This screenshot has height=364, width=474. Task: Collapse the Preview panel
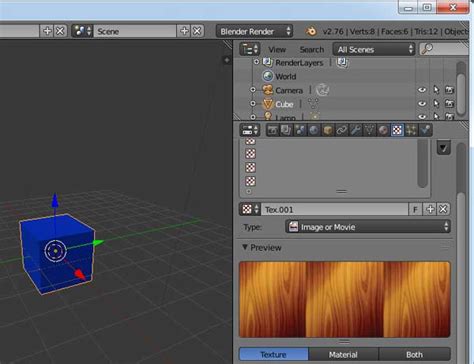click(x=245, y=247)
